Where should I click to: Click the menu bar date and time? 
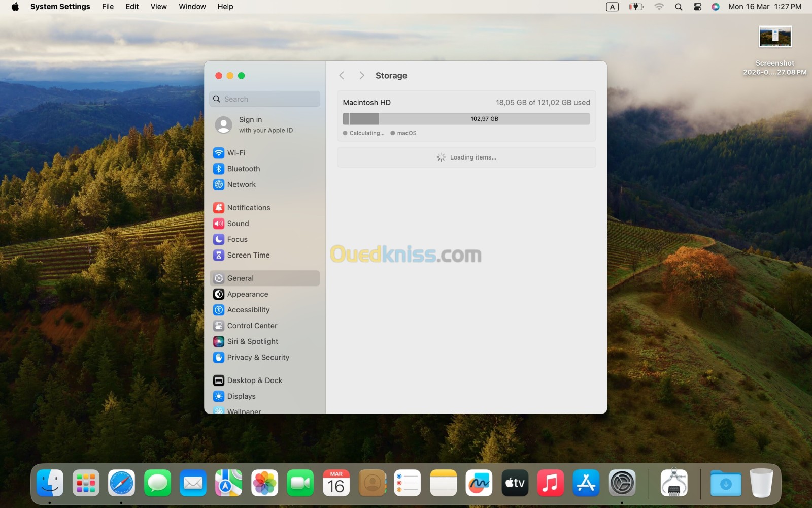(x=765, y=7)
